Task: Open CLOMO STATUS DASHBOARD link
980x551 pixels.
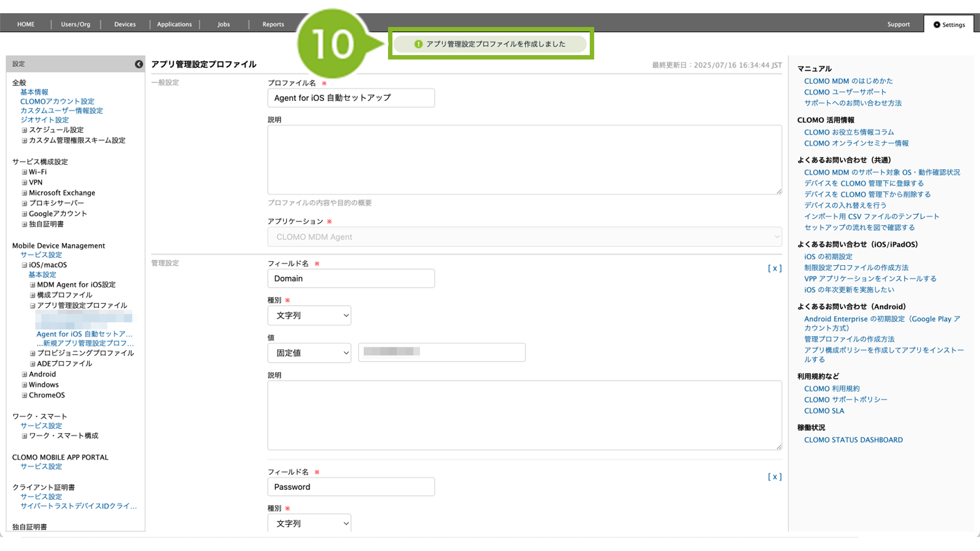Action: [853, 440]
